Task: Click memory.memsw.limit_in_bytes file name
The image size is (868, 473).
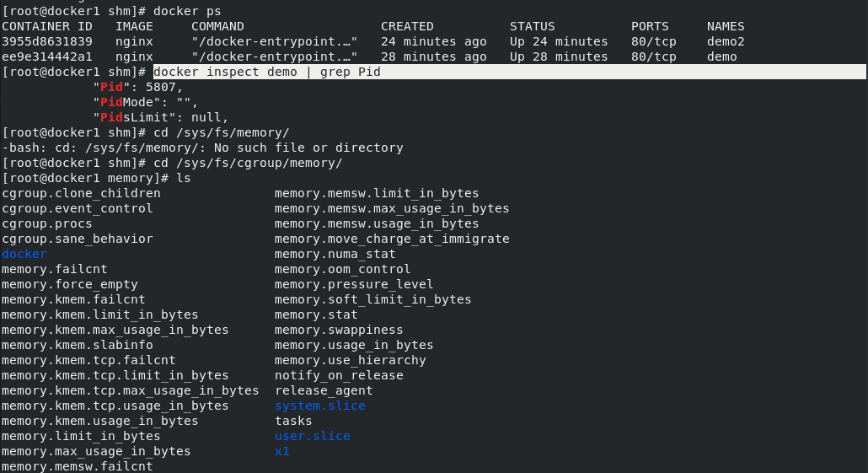Action: coord(377,193)
